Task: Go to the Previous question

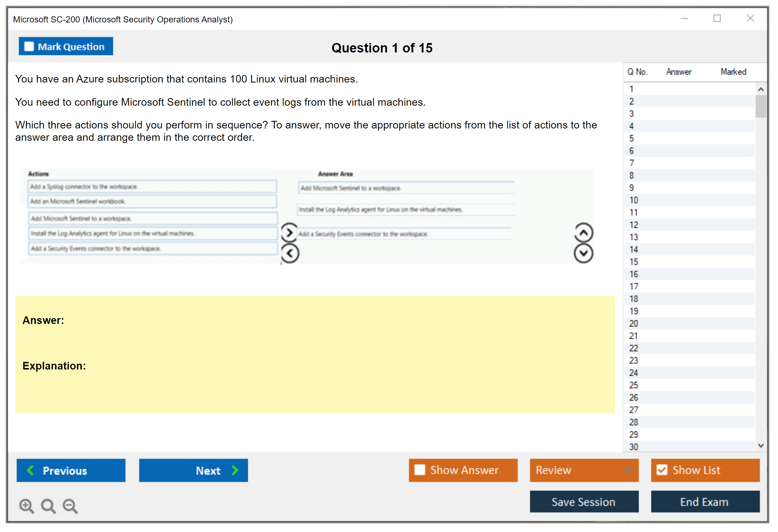Action: tap(71, 470)
